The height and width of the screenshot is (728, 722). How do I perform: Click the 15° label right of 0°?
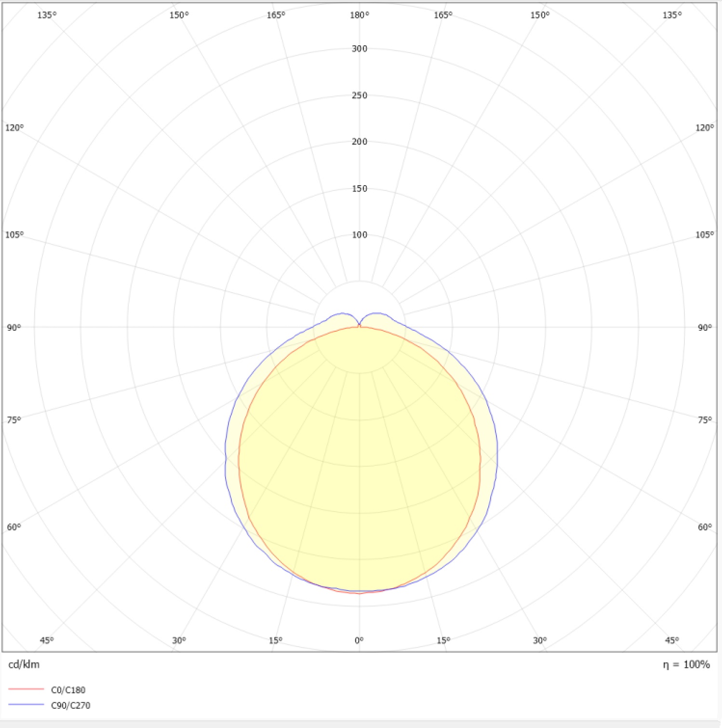click(x=443, y=640)
